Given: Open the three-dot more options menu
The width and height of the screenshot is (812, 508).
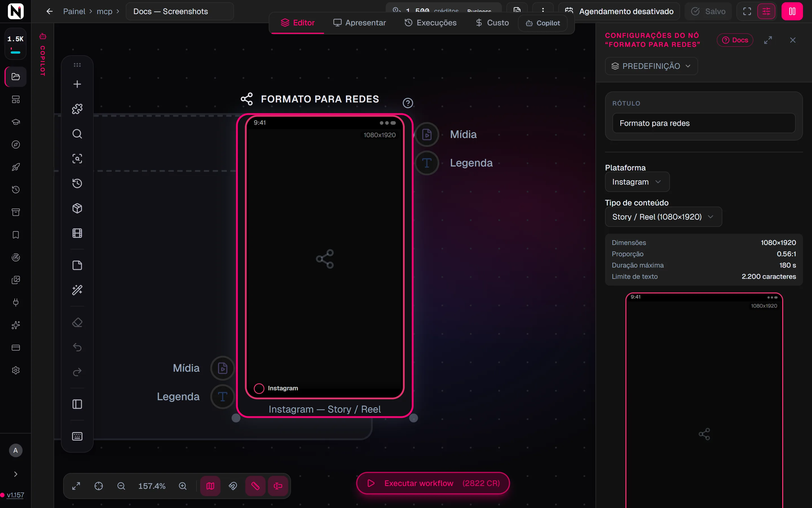Looking at the screenshot, I should pyautogui.click(x=543, y=10).
